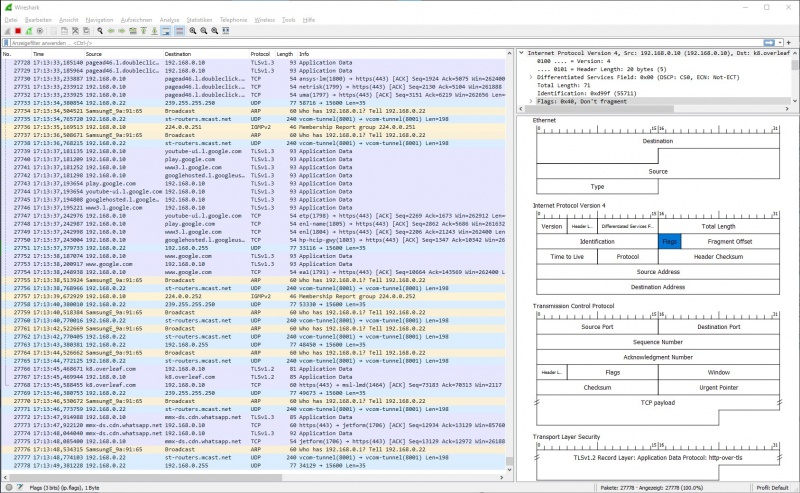Open the Bearbeiten menu
Screen dimensions: 800x493
tap(38, 20)
